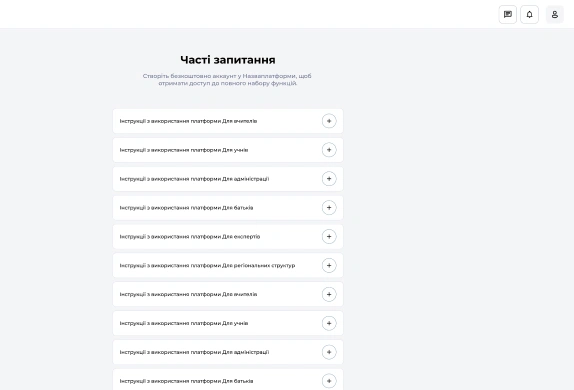Expand the last visible 'Для батьків' accordion row
The width and height of the screenshot is (574, 390).
tap(228, 380)
